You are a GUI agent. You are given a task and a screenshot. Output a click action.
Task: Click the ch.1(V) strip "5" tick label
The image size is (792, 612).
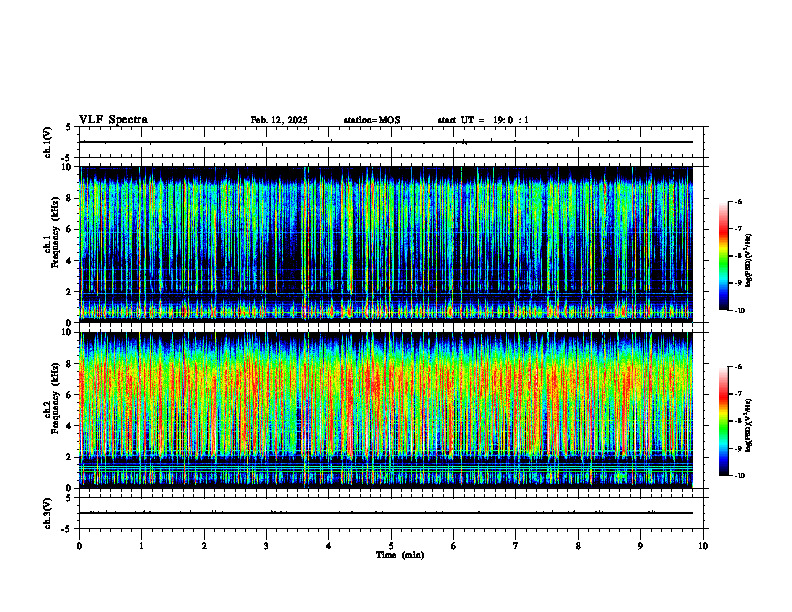(x=69, y=127)
